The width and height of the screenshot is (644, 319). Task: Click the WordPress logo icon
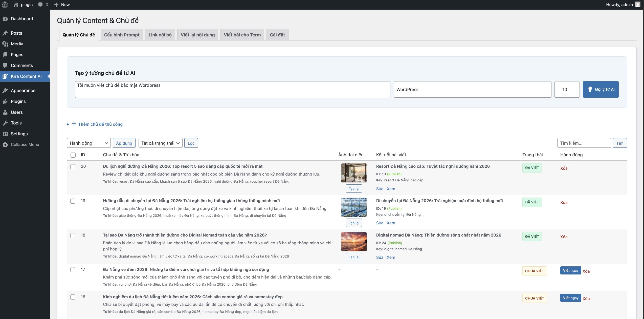[5, 5]
